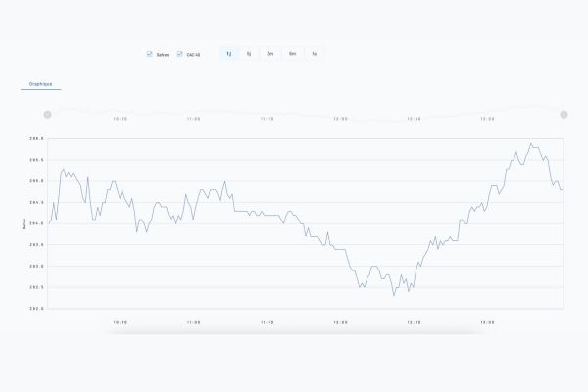This screenshot has height=392, width=588.
Task: Uncheck the Safran series checkbox
Action: [149, 54]
